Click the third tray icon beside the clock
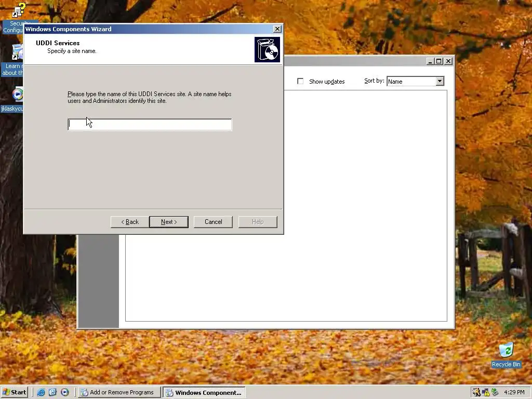 pyautogui.click(x=495, y=392)
